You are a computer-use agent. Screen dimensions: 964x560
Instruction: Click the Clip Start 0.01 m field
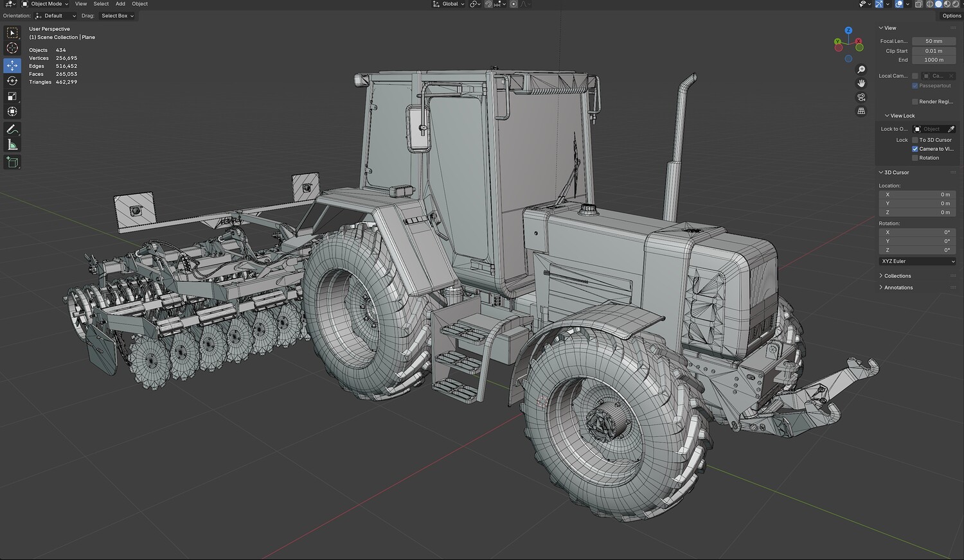pos(934,51)
